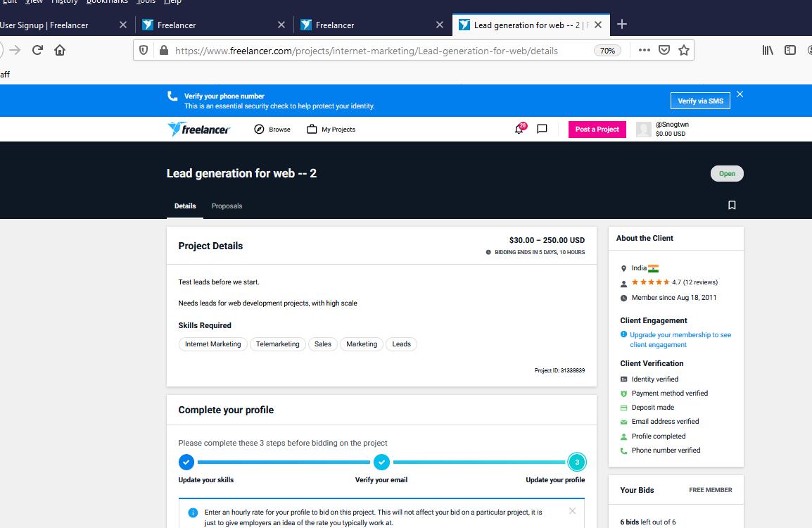This screenshot has width=812, height=528.
Task: Go to browser home icon
Action: pos(60,50)
